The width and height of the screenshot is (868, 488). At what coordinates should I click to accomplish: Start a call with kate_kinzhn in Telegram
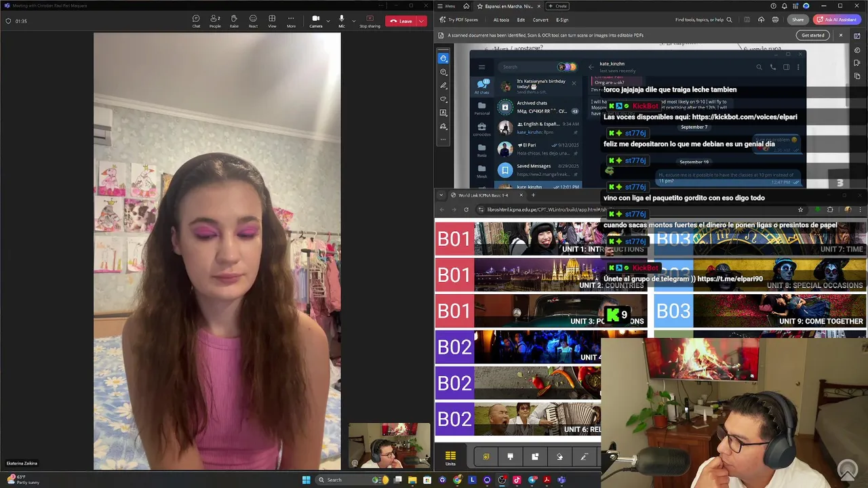[x=772, y=67]
